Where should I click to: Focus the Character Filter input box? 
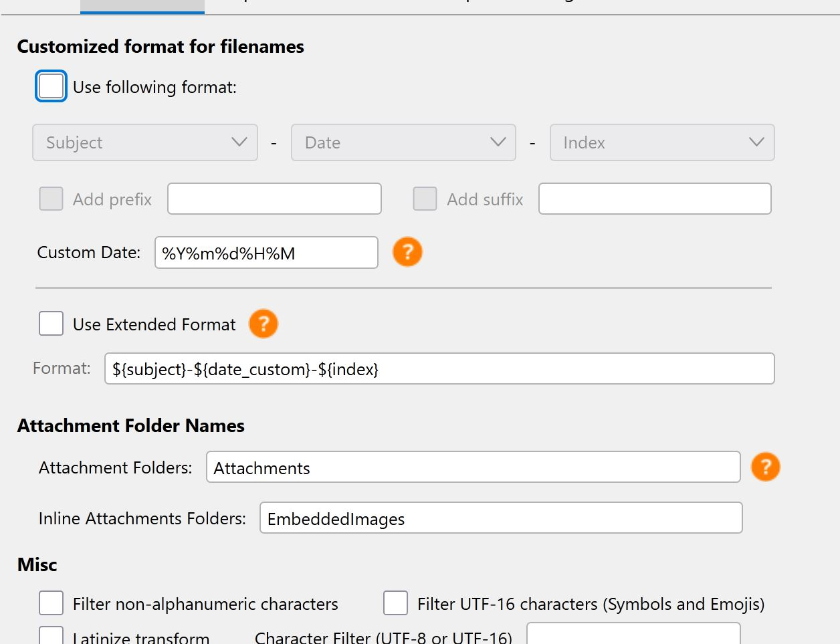pos(633,635)
